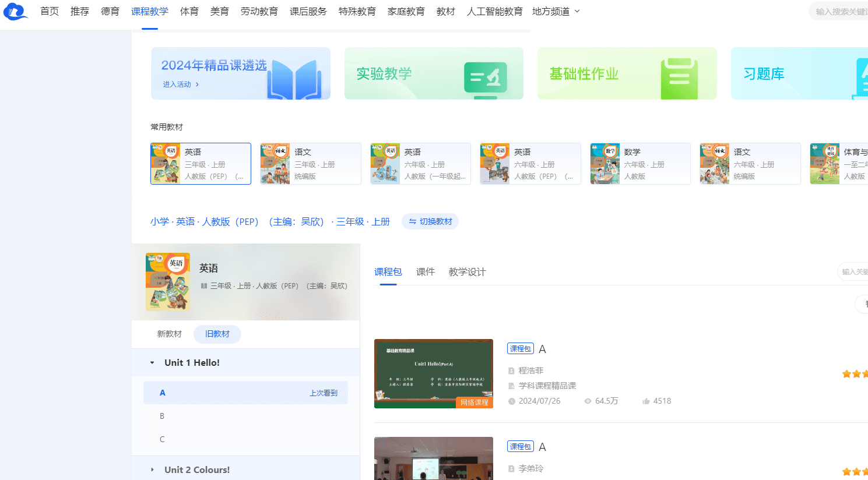Focus the resource keyword search field
This screenshot has width=868, height=480.
coord(853,272)
